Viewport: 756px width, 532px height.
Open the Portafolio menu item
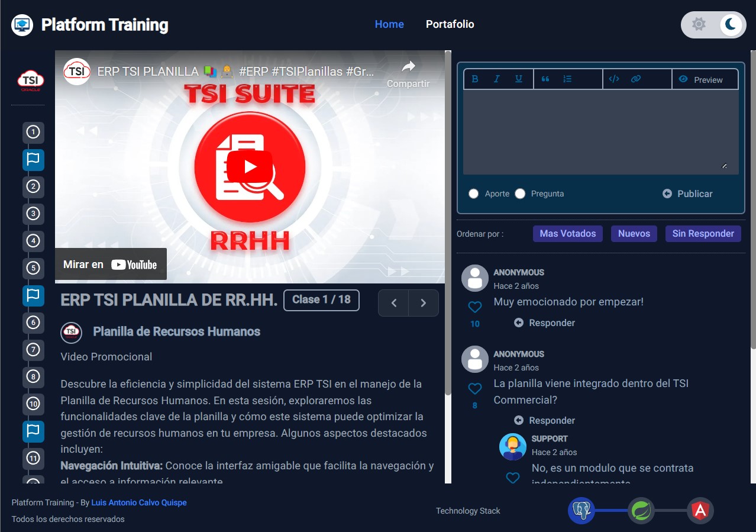[450, 24]
